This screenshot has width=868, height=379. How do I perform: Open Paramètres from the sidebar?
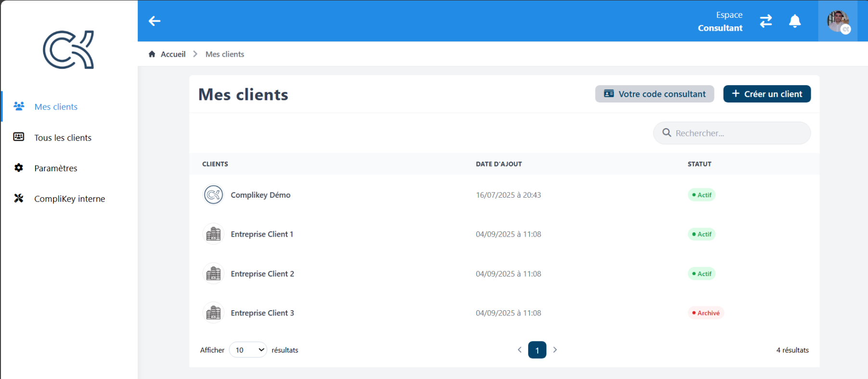[55, 168]
